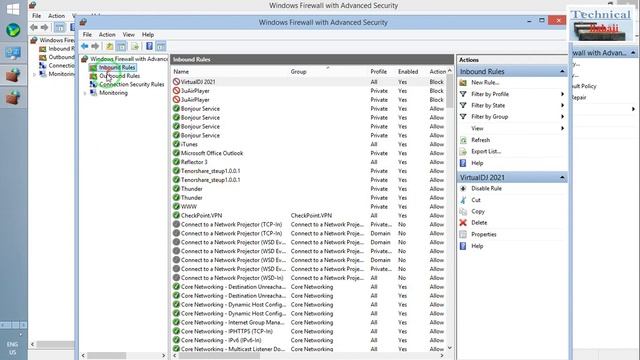Sort rules by the Group column header

298,71
